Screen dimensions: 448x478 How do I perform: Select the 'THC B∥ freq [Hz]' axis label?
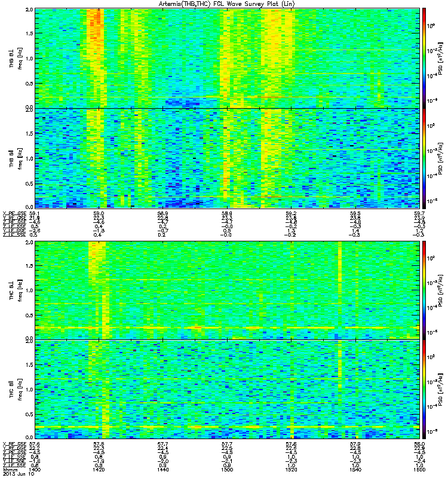(16, 390)
